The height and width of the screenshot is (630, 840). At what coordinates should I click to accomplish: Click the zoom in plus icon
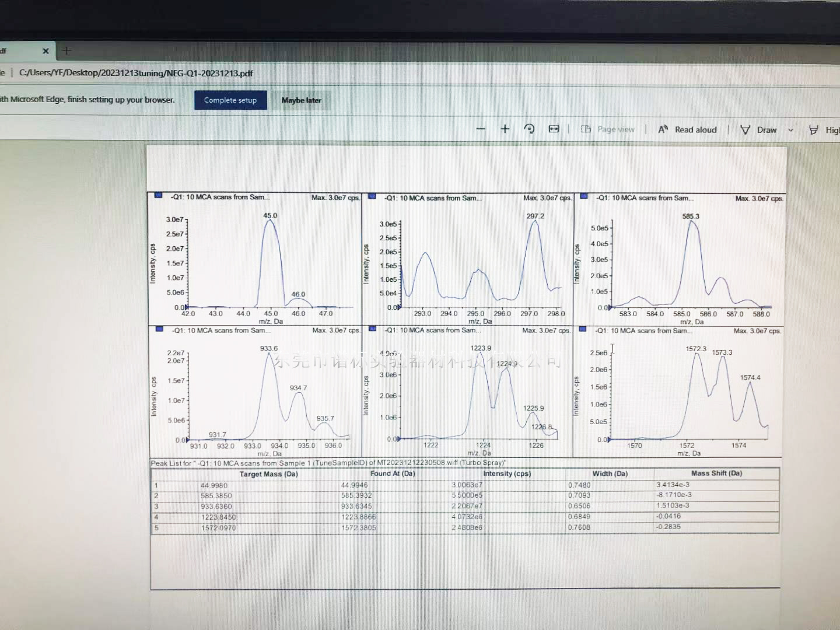505,129
